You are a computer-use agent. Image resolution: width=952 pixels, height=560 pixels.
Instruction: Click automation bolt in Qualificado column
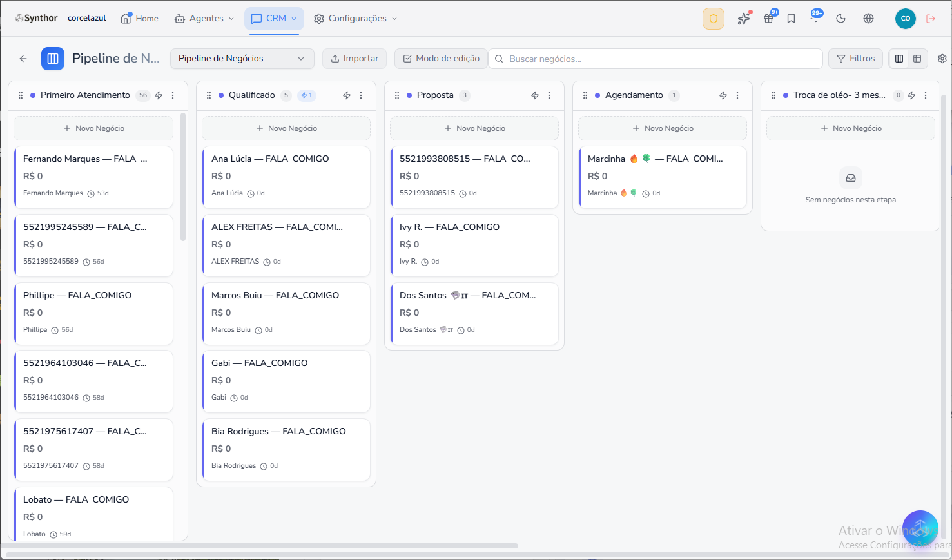[347, 95]
